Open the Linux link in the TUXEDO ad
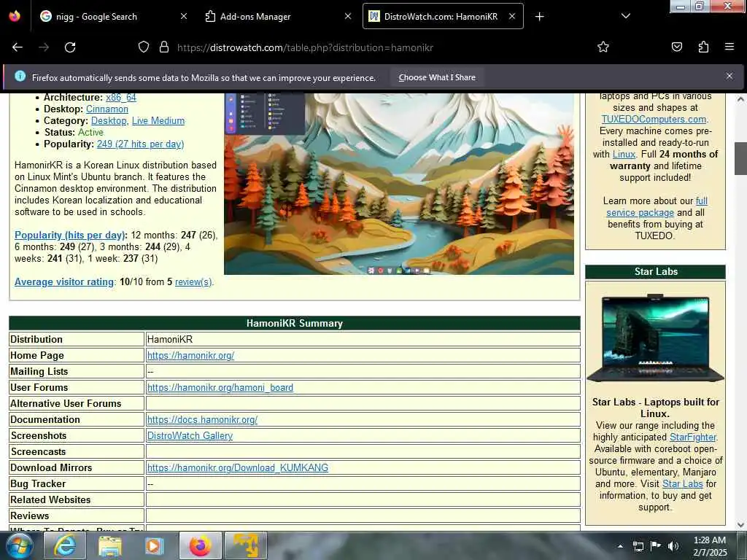Image resolution: width=747 pixels, height=560 pixels. pyautogui.click(x=624, y=155)
